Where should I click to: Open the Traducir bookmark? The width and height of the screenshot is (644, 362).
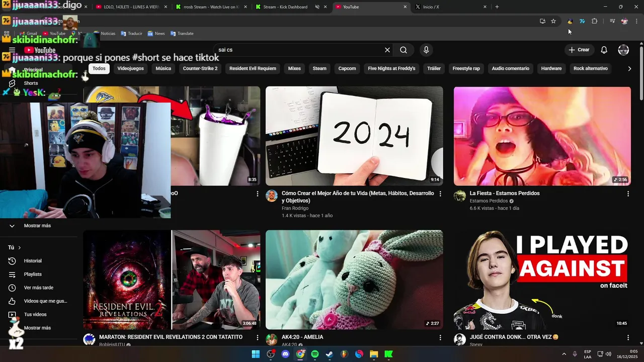tap(131, 34)
